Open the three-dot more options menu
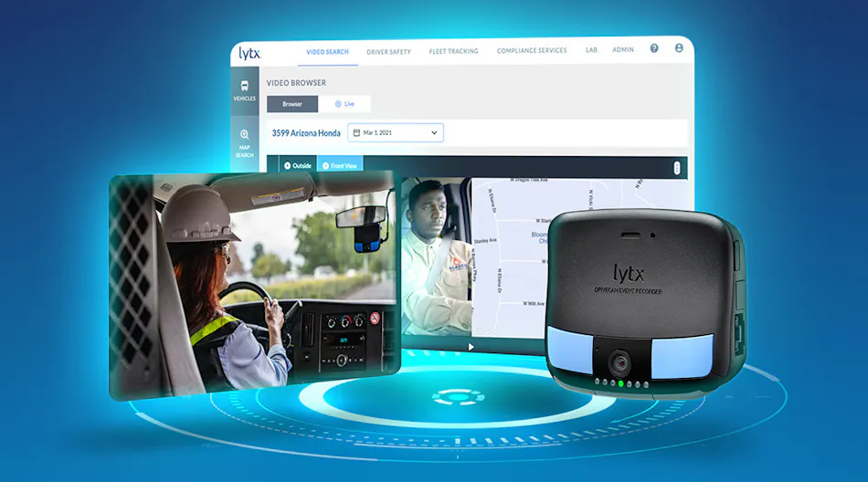This screenshot has height=482, width=868. (x=676, y=168)
